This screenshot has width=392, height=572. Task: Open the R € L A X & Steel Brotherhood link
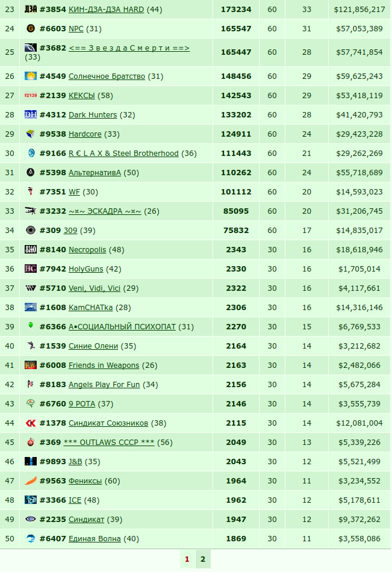pyautogui.click(x=123, y=154)
